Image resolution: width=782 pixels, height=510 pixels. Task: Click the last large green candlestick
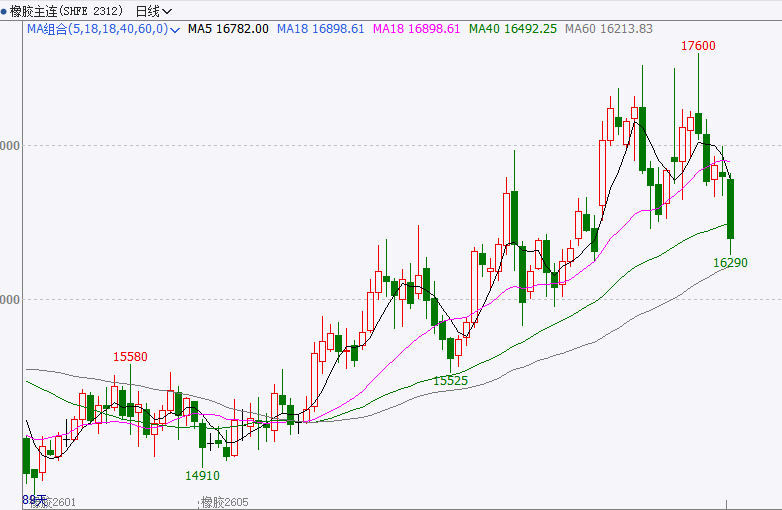(731, 208)
